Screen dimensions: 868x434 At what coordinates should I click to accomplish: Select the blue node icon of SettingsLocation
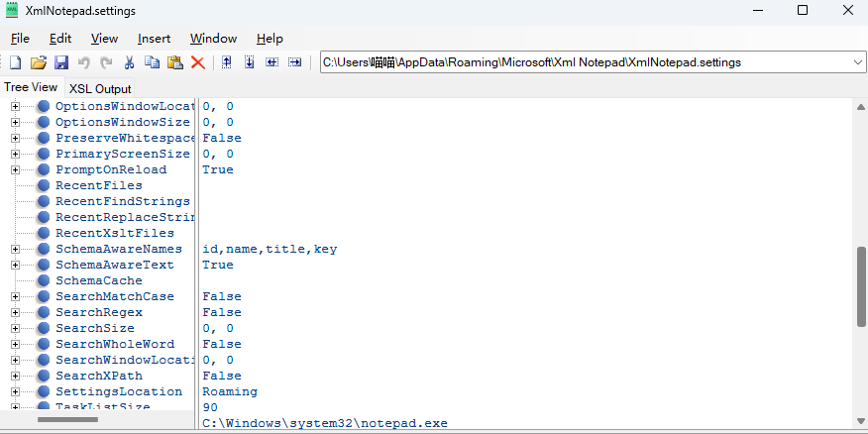(x=44, y=391)
